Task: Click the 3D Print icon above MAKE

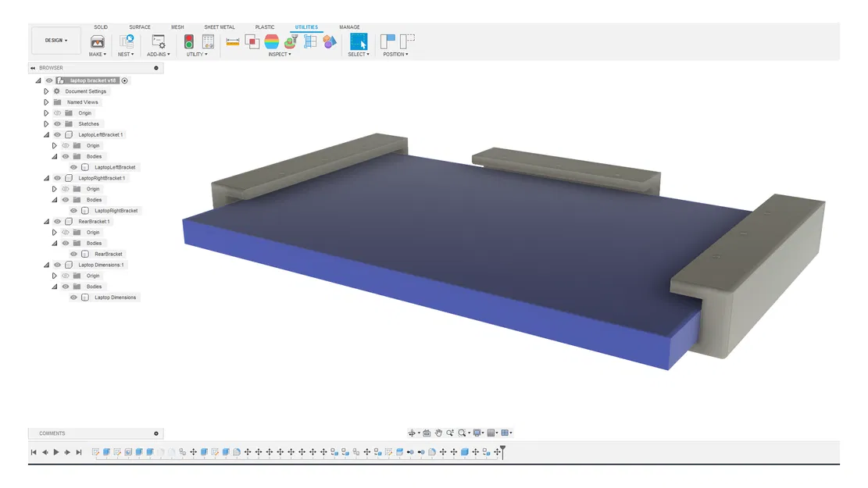Action: [98, 42]
